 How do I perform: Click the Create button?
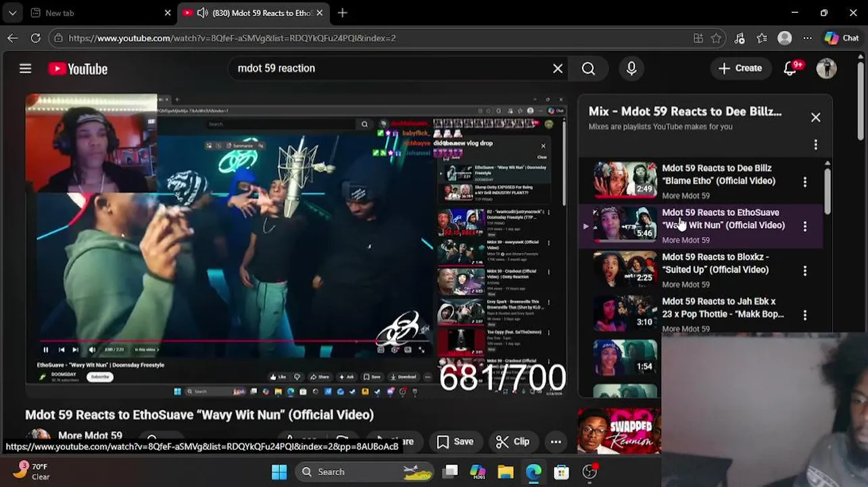[x=740, y=68]
